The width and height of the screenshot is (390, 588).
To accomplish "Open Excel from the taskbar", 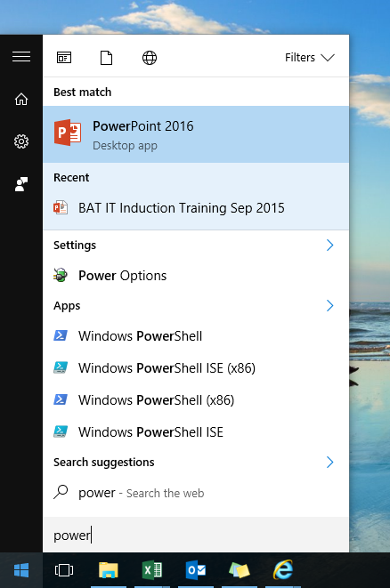I will [152, 570].
